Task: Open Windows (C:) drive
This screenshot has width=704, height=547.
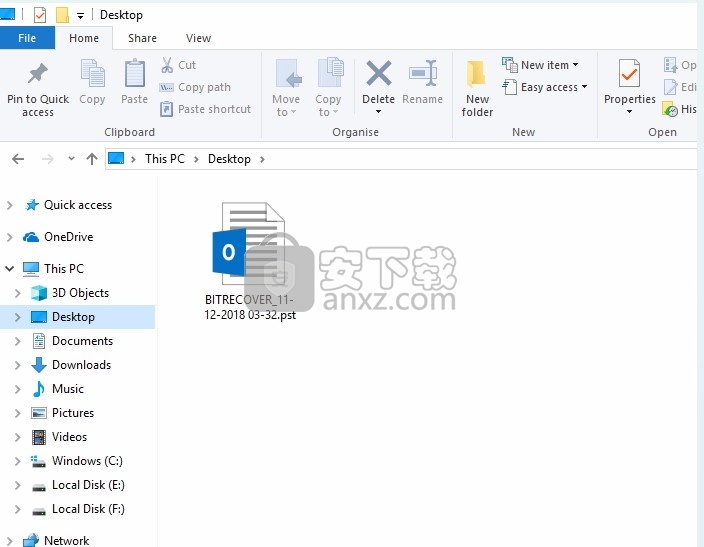Action: click(x=87, y=461)
